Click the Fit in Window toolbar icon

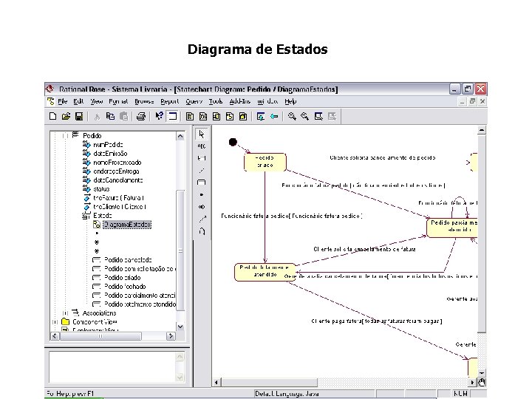point(318,117)
